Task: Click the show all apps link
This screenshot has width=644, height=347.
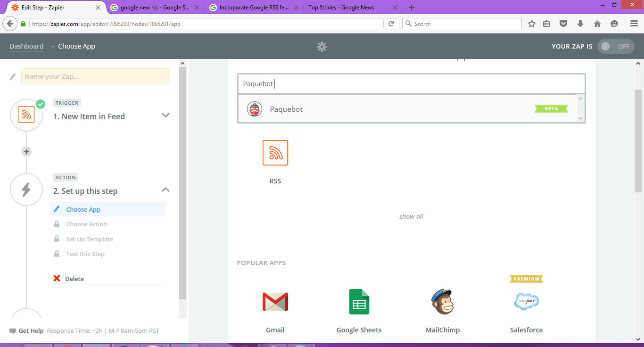Action: point(411,216)
